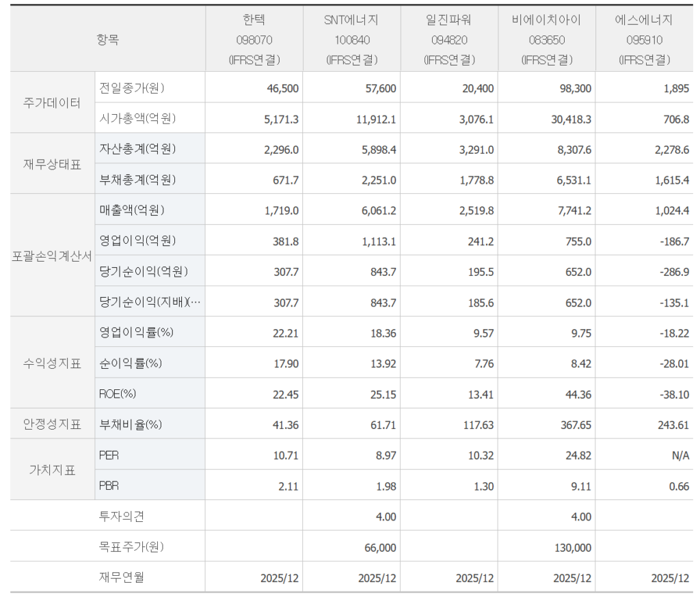Select market cap value 11,912.1
Screen dimensions: 700x597
coord(376,119)
